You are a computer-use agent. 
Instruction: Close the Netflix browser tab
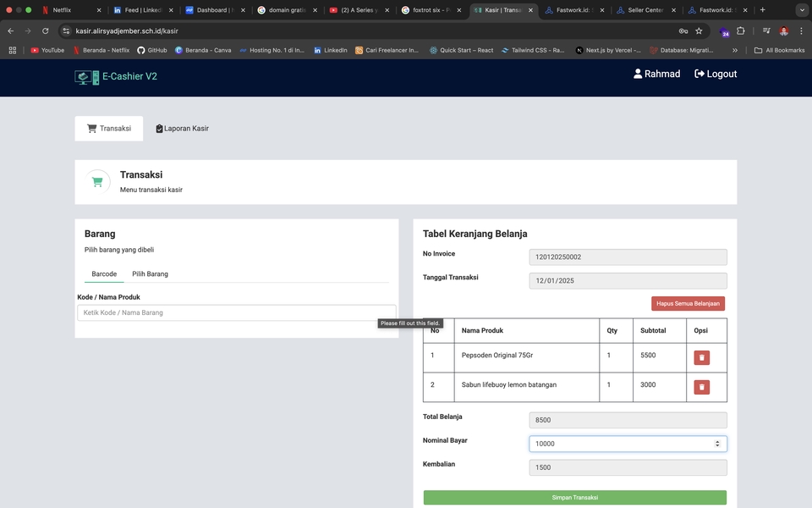click(99, 10)
